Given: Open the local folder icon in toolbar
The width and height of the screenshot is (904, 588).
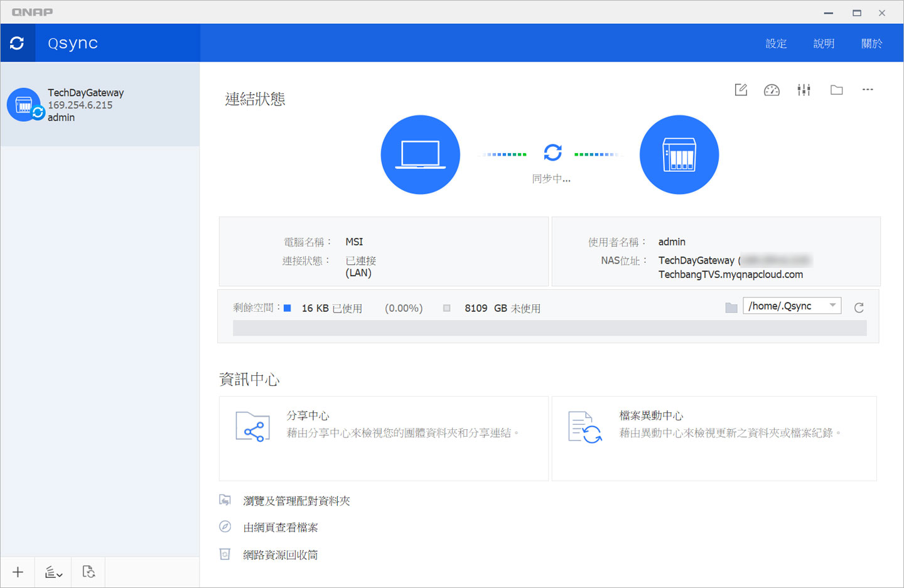Looking at the screenshot, I should (x=836, y=90).
